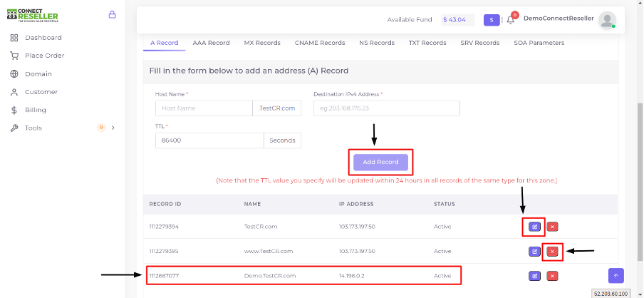Delete the www.TestCR.com record
Image resolution: width=644 pixels, height=298 pixels.
552,251
